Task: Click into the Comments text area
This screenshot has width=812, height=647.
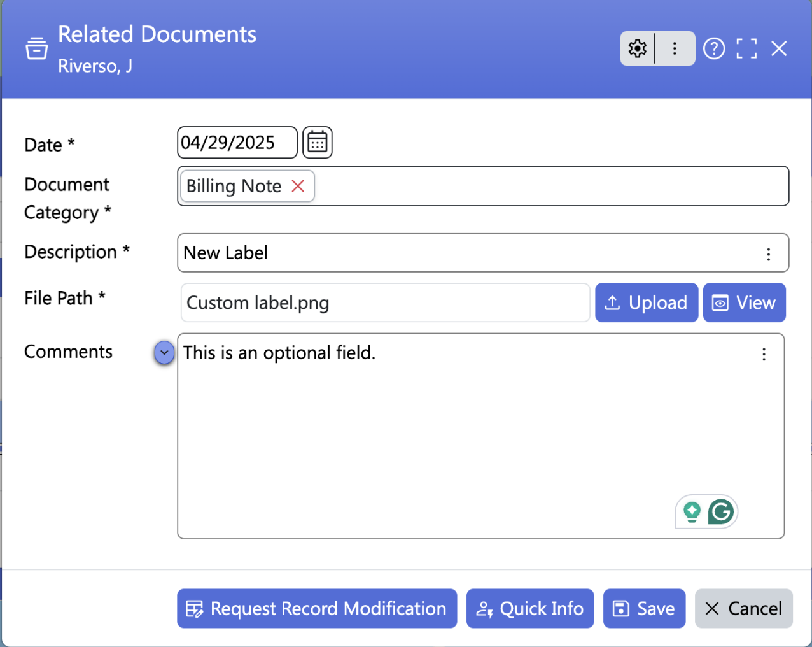Action: click(x=480, y=436)
